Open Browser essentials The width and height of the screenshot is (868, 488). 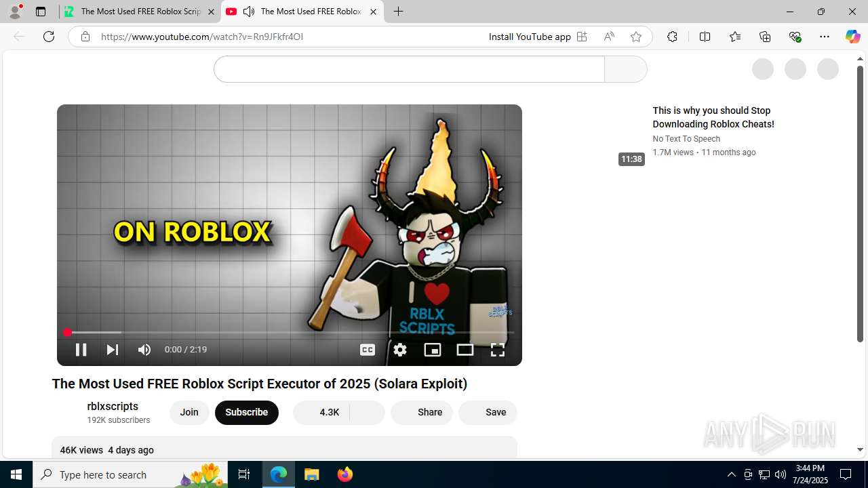click(x=795, y=37)
